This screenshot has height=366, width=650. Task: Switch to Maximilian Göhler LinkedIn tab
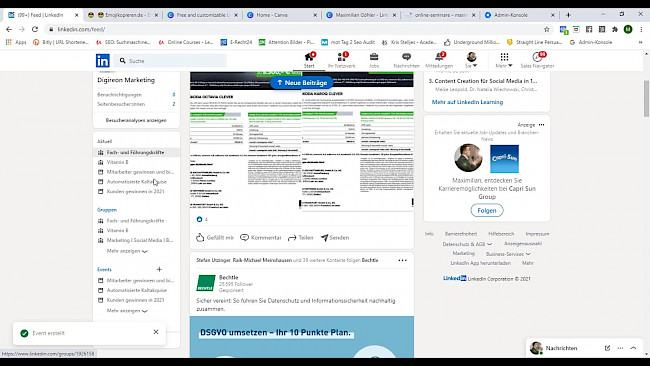361,15
